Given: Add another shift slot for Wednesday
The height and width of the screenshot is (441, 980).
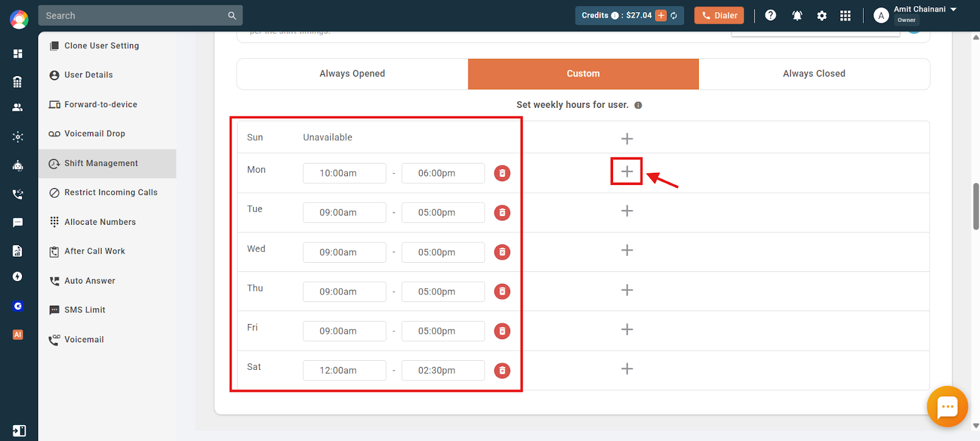Looking at the screenshot, I should click(x=627, y=250).
